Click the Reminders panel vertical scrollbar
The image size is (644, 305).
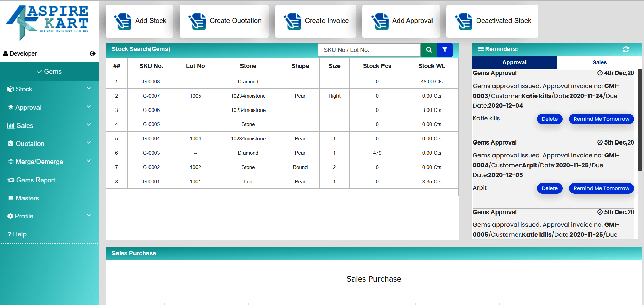[640, 119]
